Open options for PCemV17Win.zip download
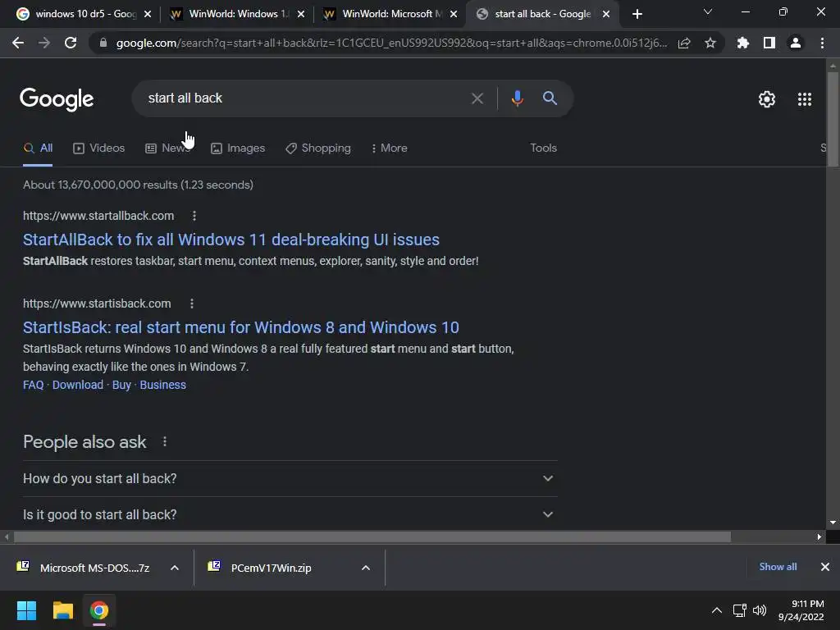 click(x=366, y=568)
